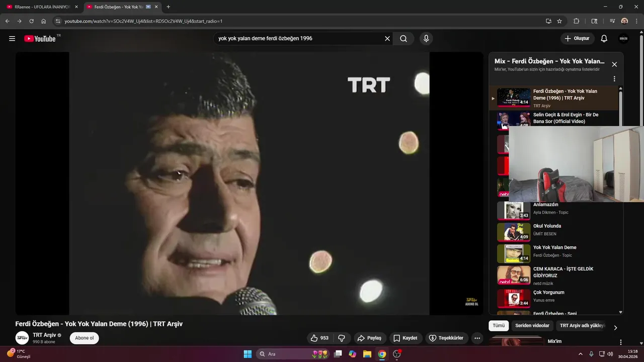Open a new browser tab

click(x=168, y=7)
